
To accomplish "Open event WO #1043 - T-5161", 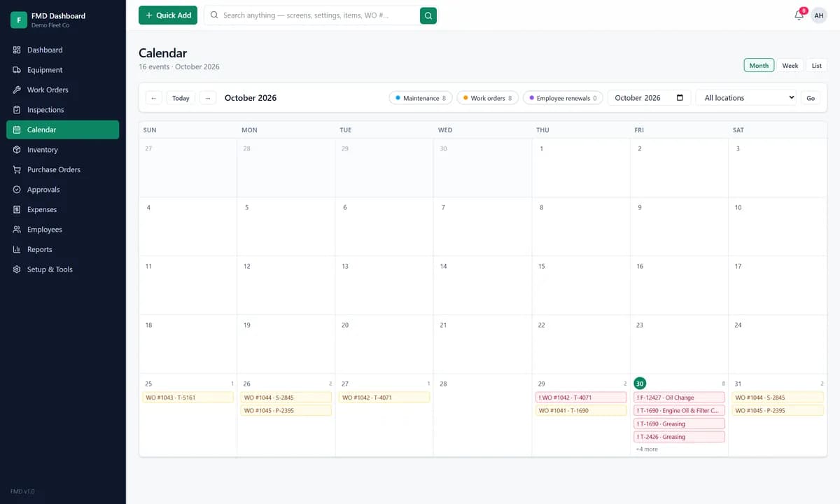I will point(188,398).
